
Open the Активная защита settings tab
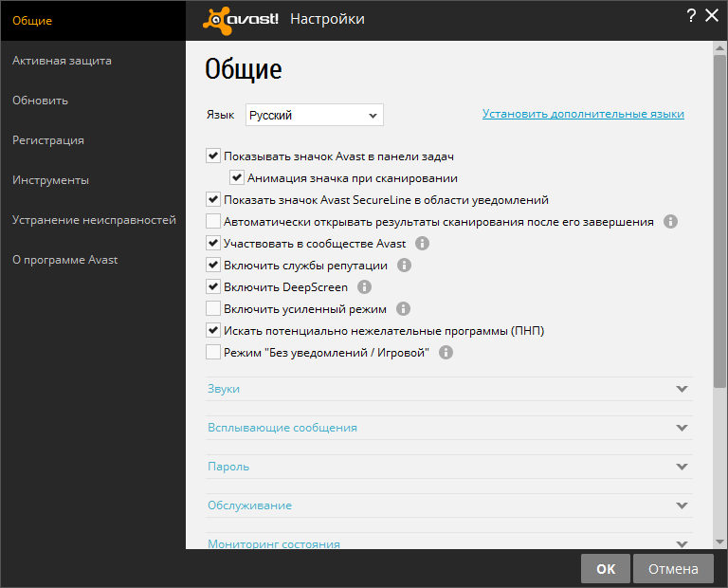click(x=62, y=61)
